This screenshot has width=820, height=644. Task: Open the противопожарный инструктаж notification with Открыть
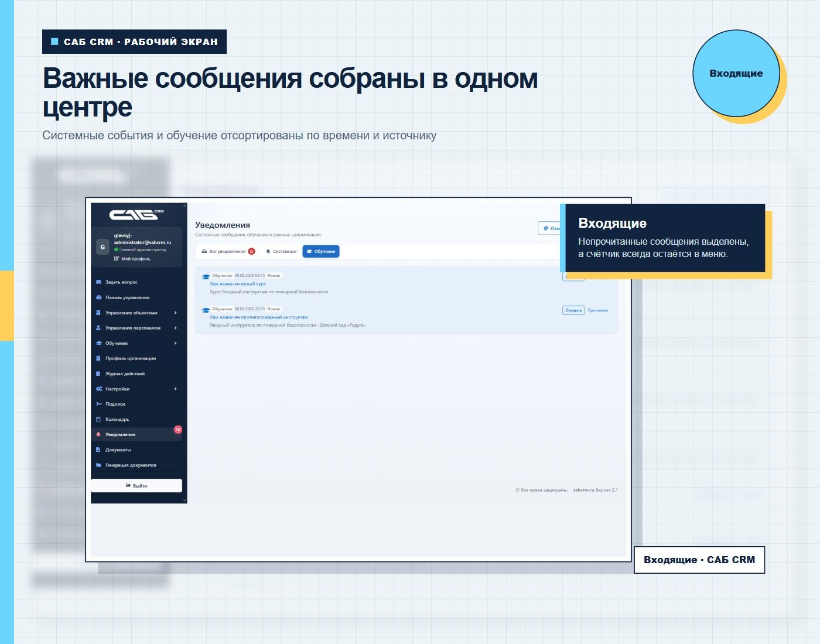(x=573, y=310)
